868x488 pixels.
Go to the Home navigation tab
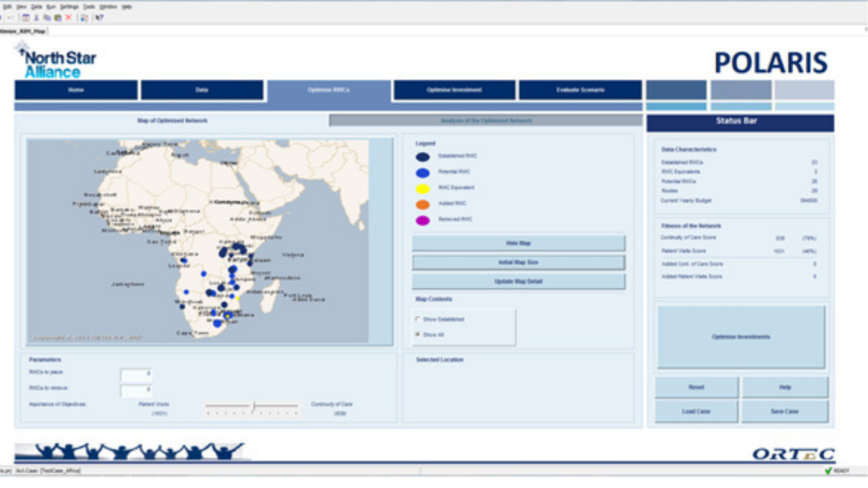coord(76,90)
